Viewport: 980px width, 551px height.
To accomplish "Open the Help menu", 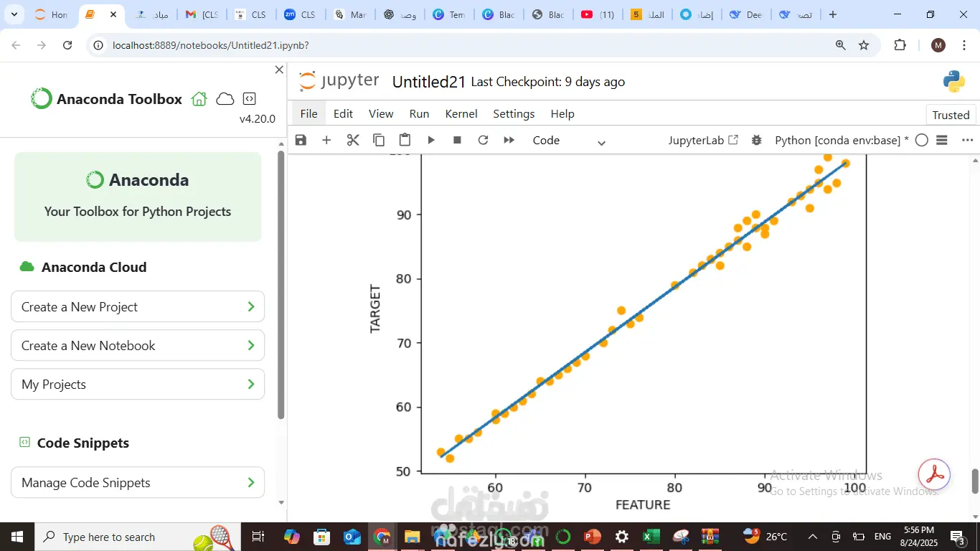I will [562, 113].
